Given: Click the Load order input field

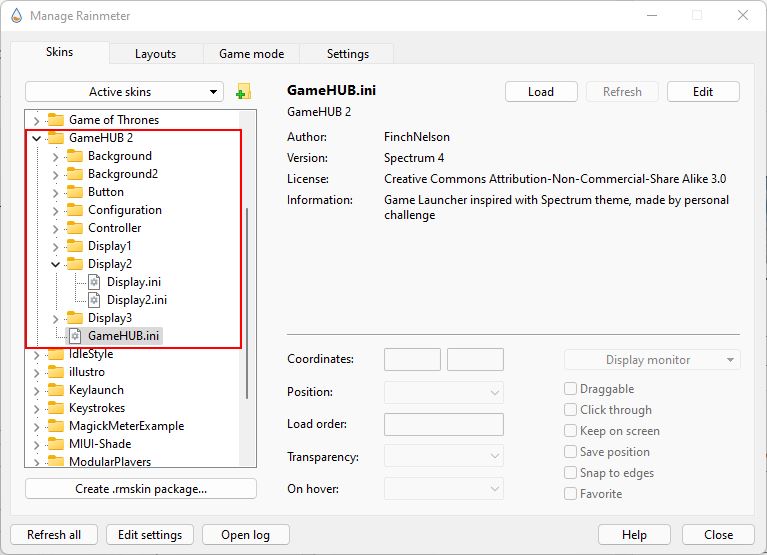Looking at the screenshot, I should pyautogui.click(x=444, y=424).
